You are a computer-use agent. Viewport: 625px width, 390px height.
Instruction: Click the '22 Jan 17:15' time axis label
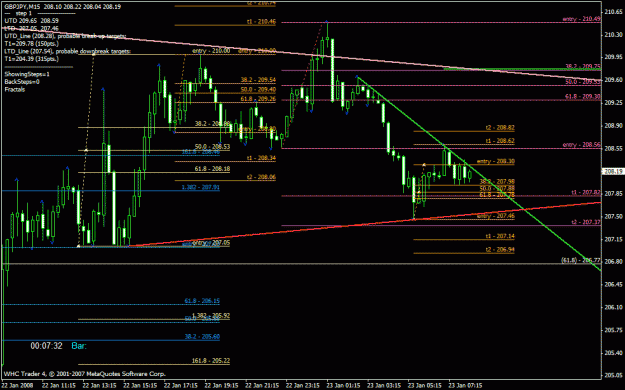181,386
